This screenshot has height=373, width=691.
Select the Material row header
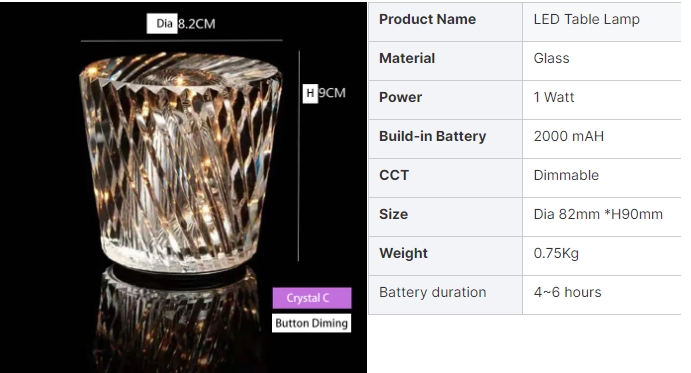446,61
